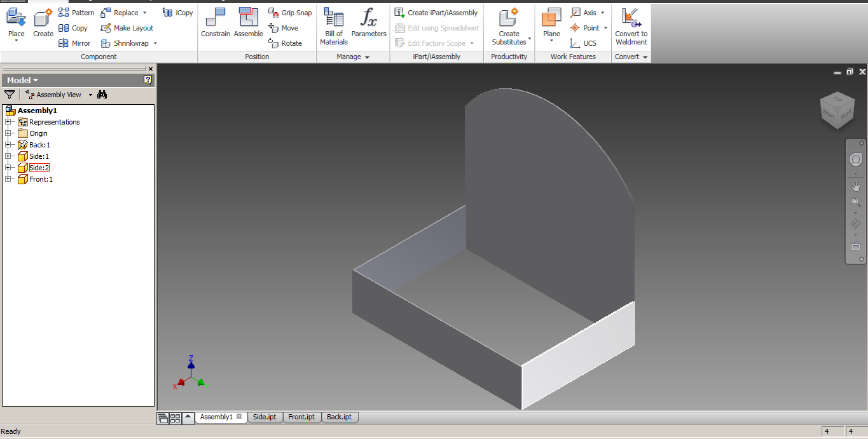Activate the Orbit tool in navigation bar

[856, 224]
